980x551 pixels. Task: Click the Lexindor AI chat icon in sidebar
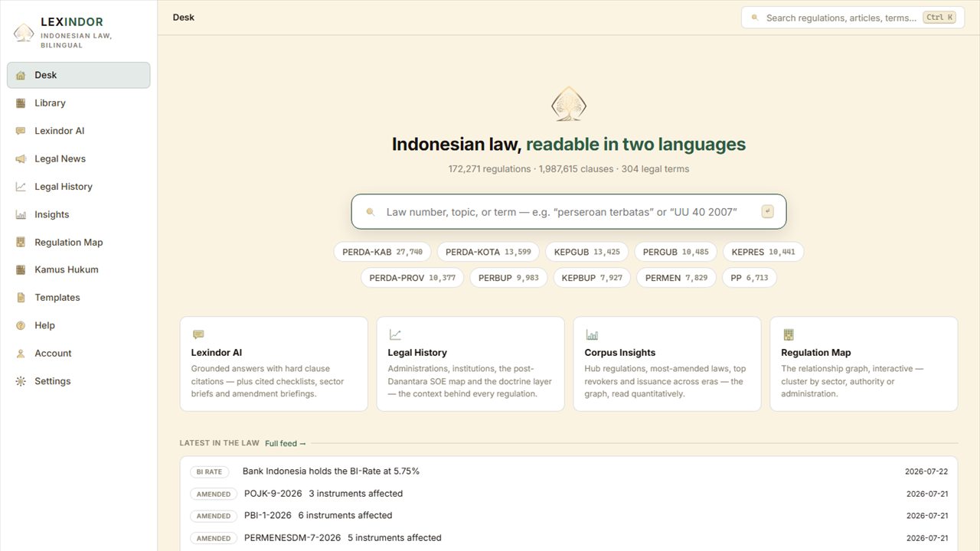click(21, 131)
